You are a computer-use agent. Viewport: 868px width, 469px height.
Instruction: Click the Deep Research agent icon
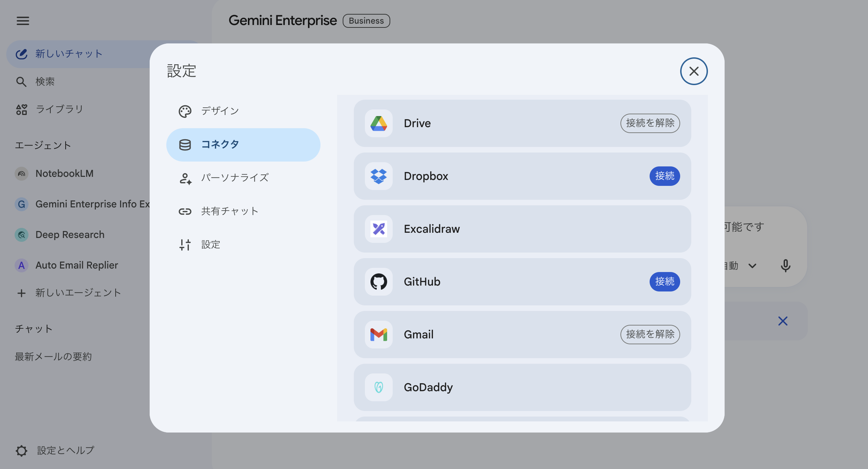pos(22,235)
